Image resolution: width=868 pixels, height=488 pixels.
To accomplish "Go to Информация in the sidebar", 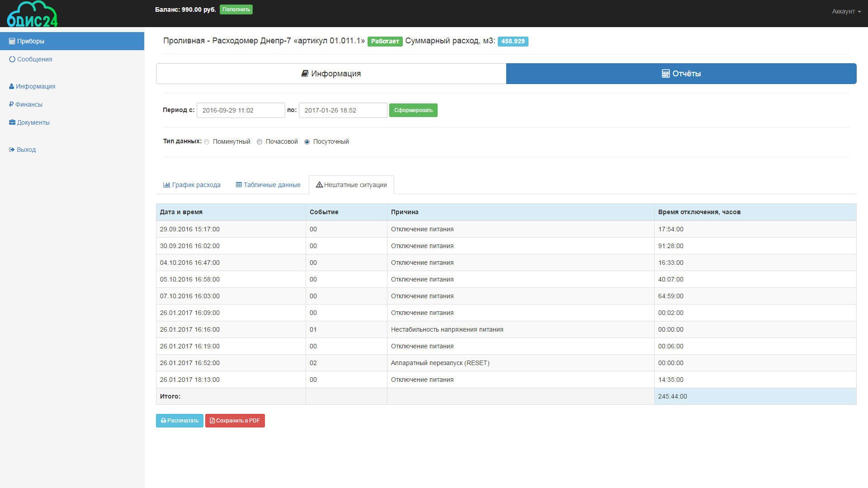I will coord(32,86).
